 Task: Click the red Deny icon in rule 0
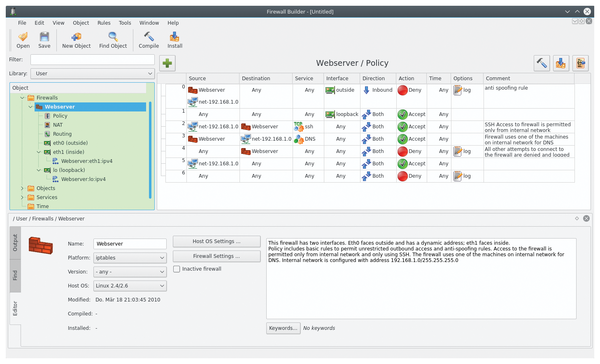tap(402, 90)
